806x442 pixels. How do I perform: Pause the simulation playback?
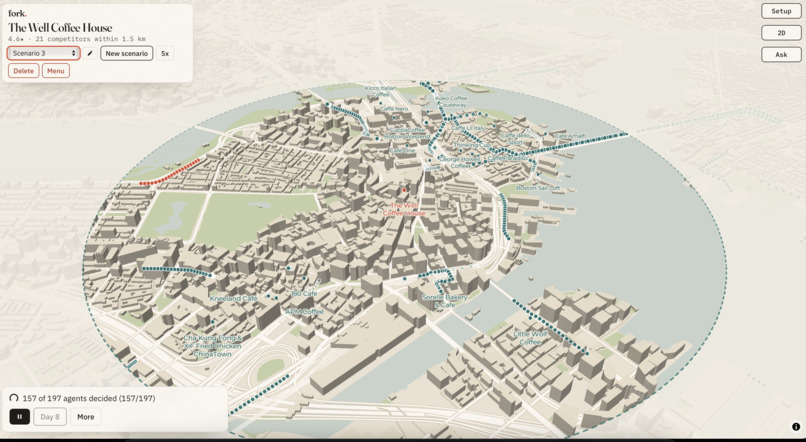point(20,417)
